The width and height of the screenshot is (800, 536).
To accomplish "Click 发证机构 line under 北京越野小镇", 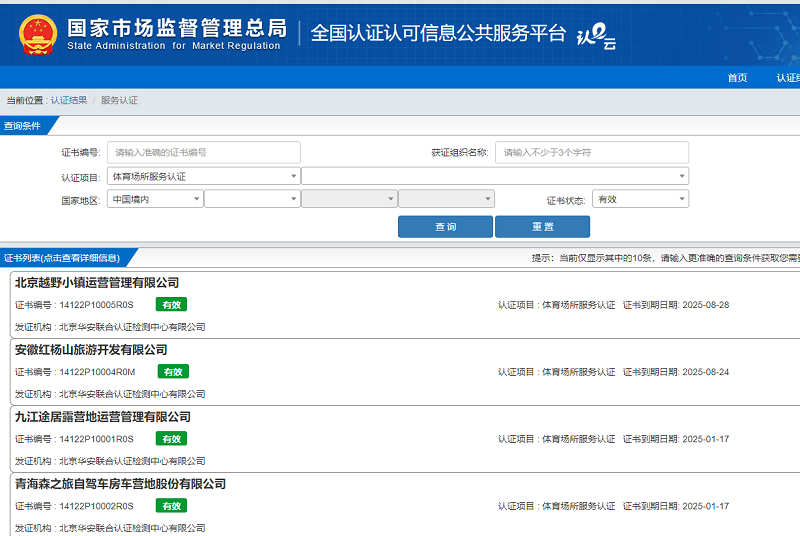I will coord(110,327).
